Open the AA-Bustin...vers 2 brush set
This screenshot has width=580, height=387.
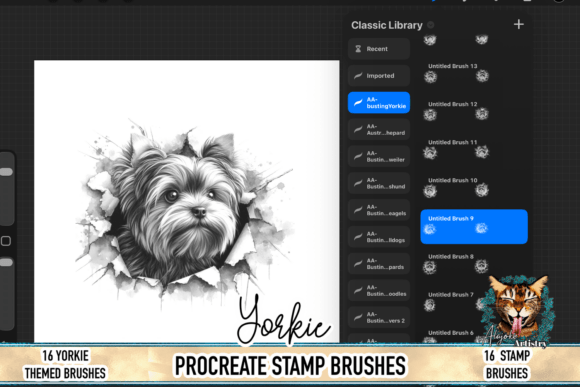[379, 317]
